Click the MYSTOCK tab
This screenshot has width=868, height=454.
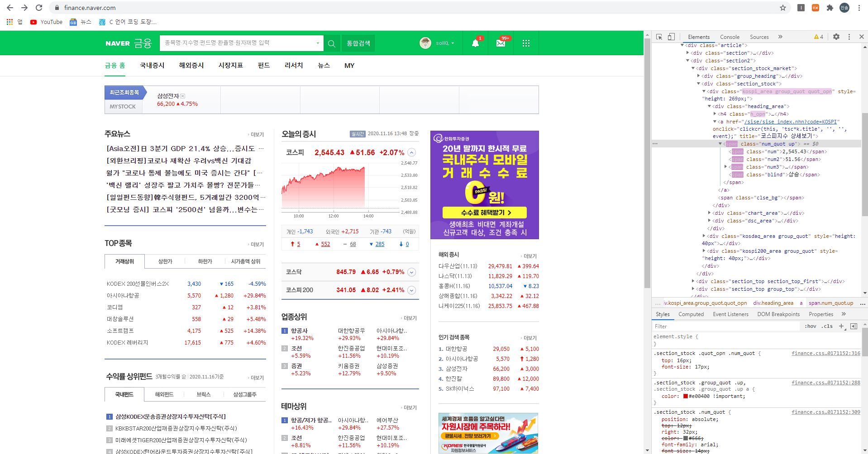(123, 107)
